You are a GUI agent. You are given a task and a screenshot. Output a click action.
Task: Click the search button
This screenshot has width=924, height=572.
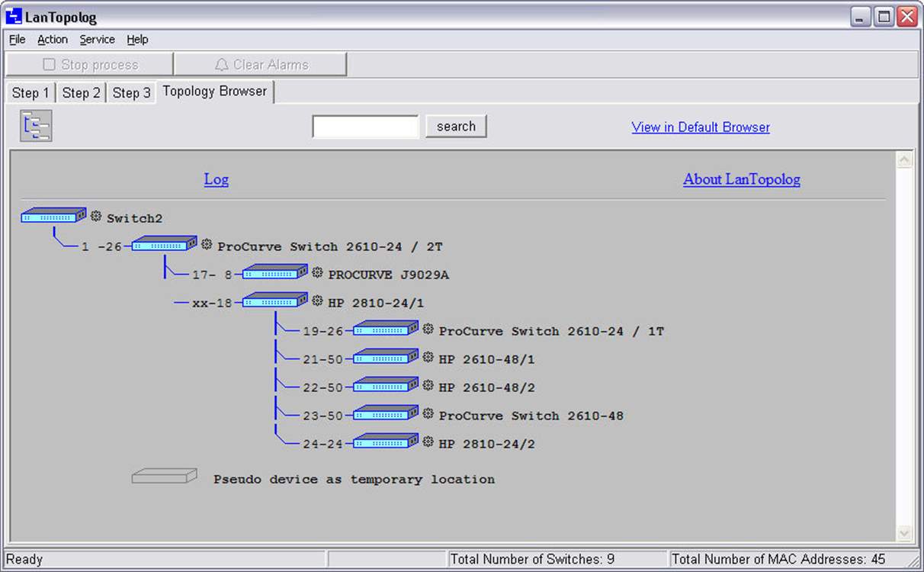click(x=456, y=127)
